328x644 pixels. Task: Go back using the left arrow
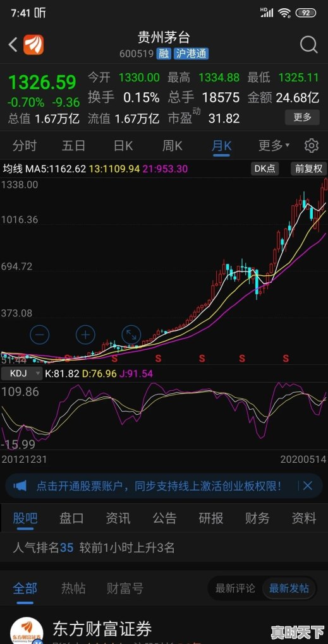pos(13,44)
